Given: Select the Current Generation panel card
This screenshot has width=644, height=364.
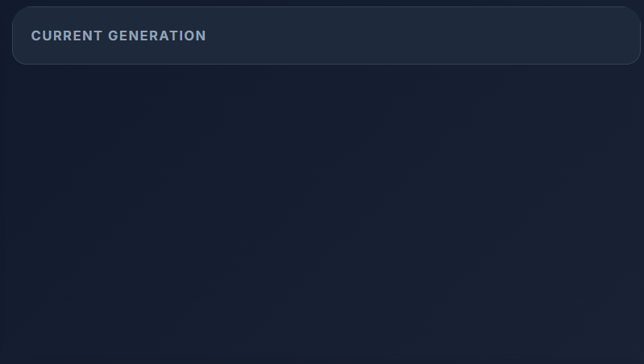Looking at the screenshot, I should pyautogui.click(x=326, y=36).
